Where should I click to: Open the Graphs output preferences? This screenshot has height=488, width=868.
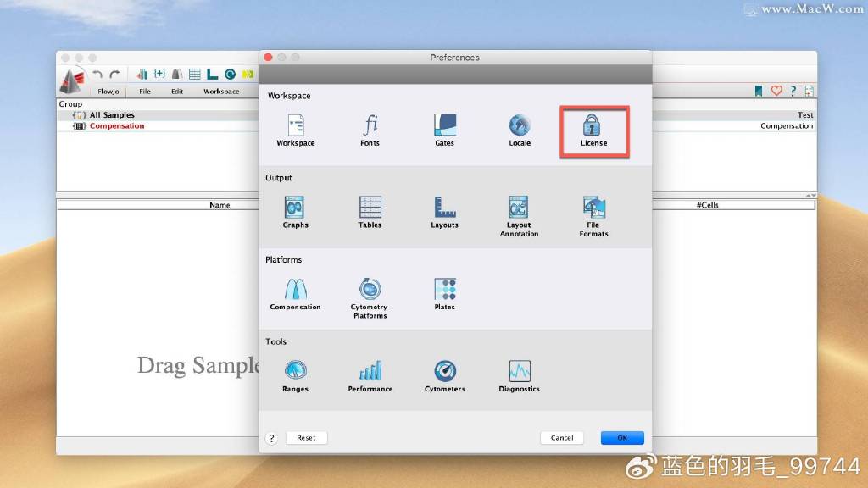[x=295, y=213]
